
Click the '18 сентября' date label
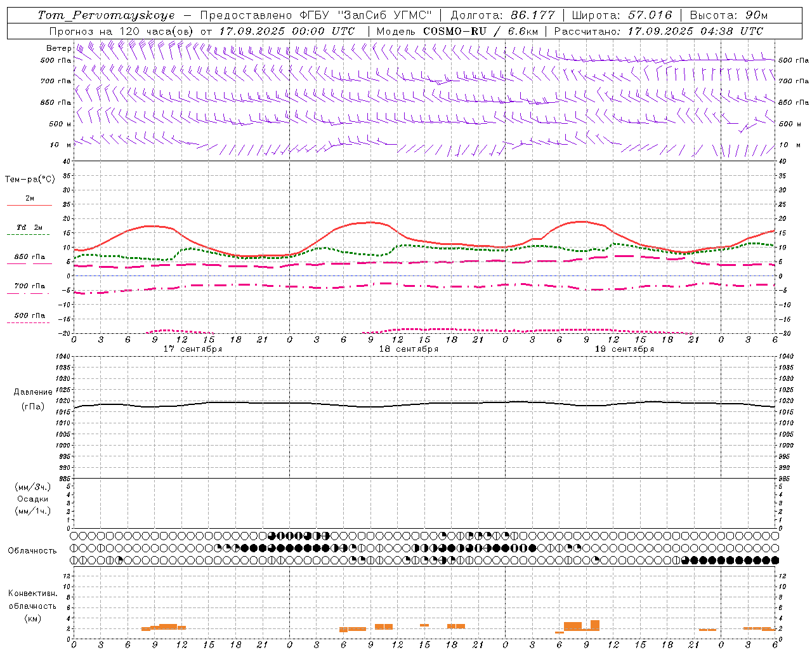pyautogui.click(x=409, y=349)
